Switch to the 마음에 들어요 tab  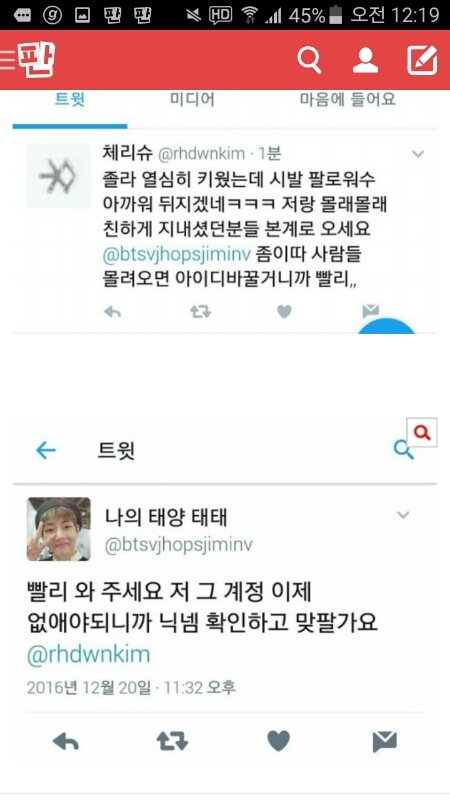coord(347,99)
